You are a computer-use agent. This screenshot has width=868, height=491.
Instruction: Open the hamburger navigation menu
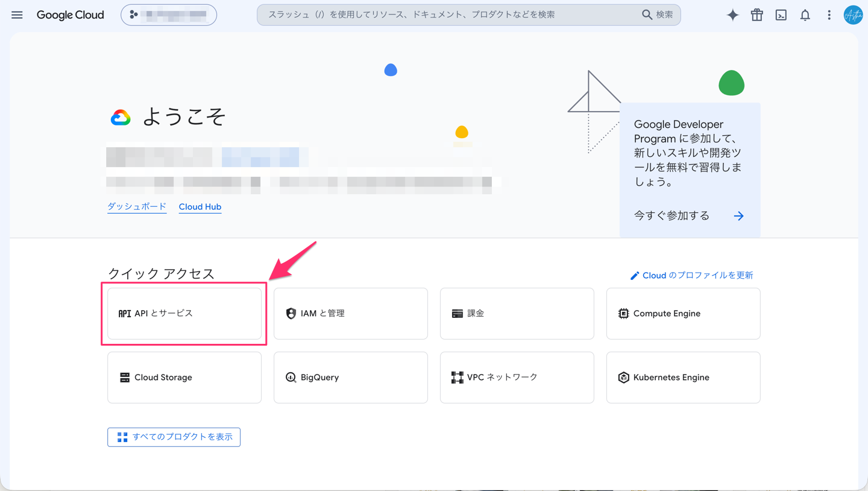point(17,15)
